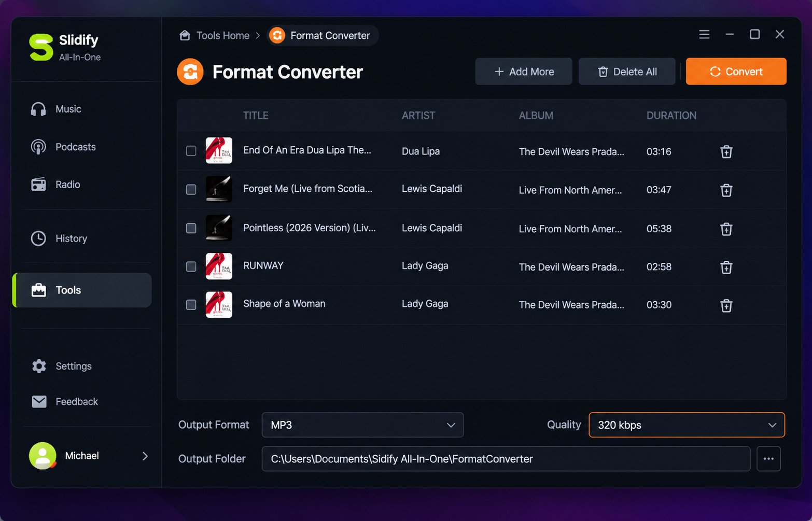The image size is (812, 521).
Task: Click the '03:47' duration cell
Action: pyautogui.click(x=659, y=190)
